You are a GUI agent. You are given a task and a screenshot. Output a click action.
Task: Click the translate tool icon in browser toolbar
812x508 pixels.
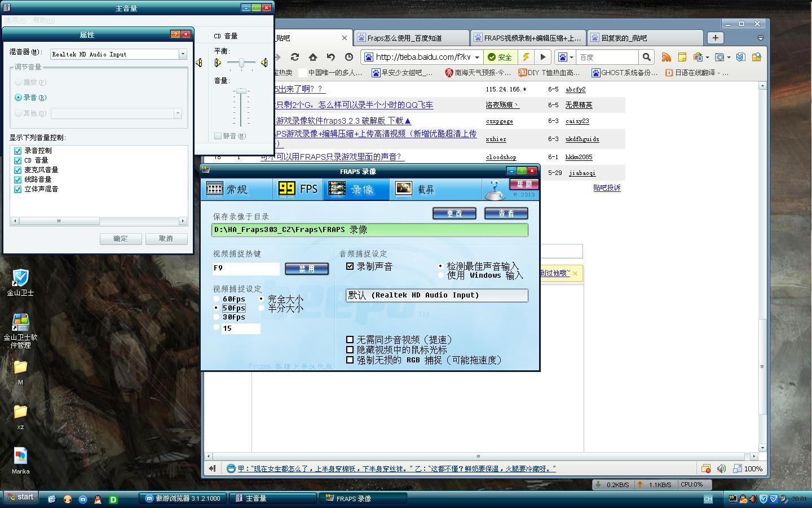pyautogui.click(x=698, y=57)
